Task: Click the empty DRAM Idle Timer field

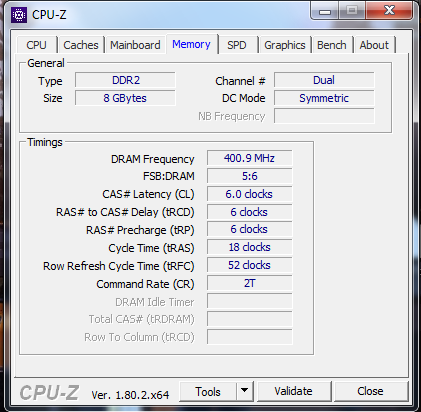Action: coord(249,301)
